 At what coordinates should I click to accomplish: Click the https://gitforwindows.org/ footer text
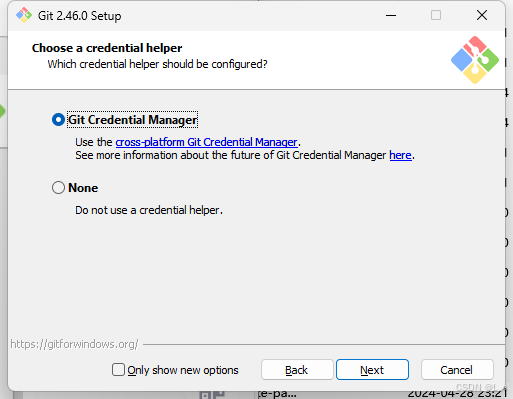tap(74, 344)
